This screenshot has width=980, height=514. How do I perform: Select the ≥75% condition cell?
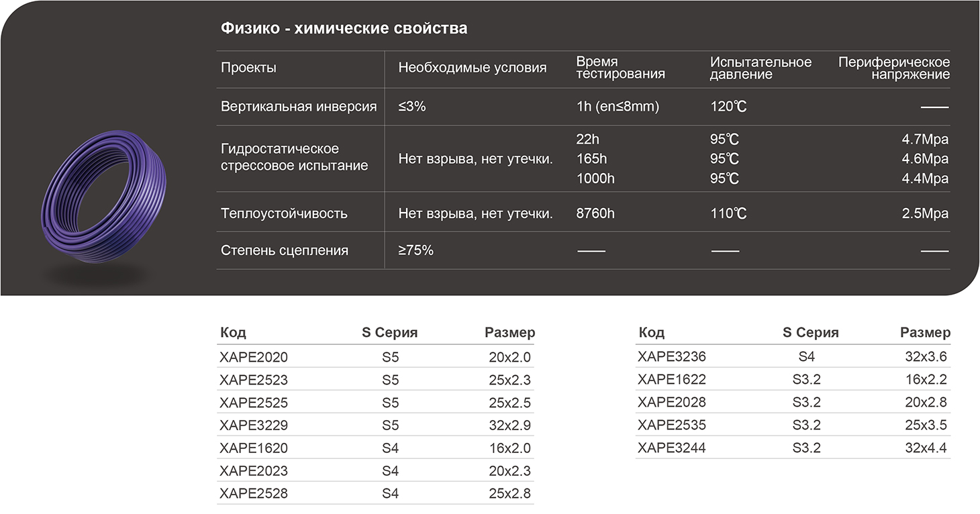tap(415, 250)
